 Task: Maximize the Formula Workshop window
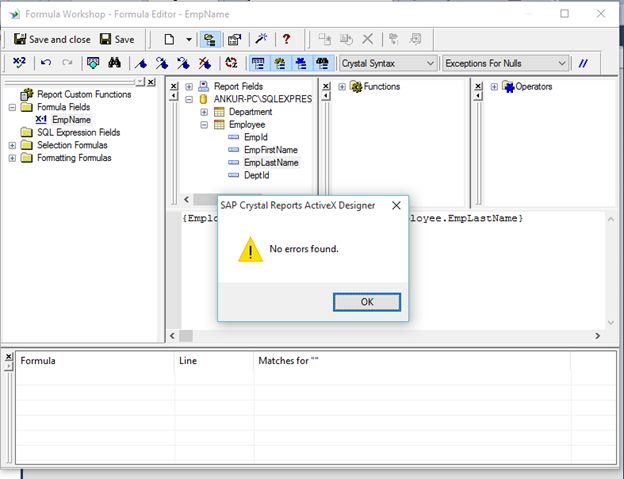pyautogui.click(x=564, y=14)
